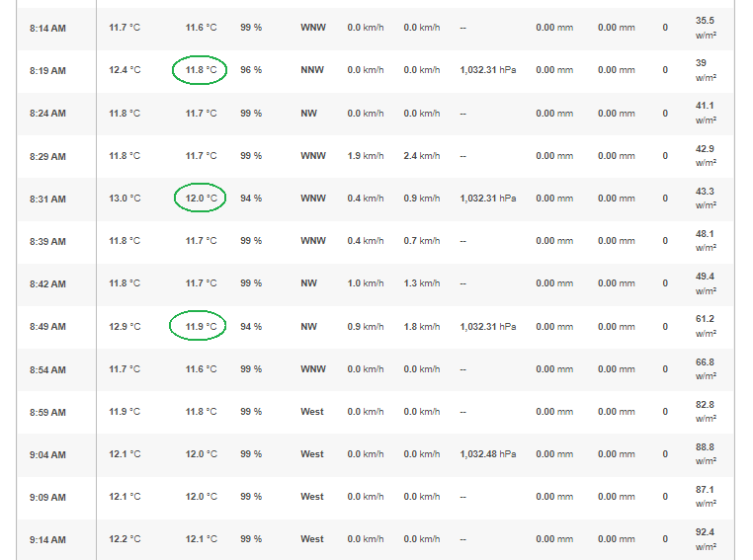Click the 96 % humidity value
The image size is (753, 560).
251,70
